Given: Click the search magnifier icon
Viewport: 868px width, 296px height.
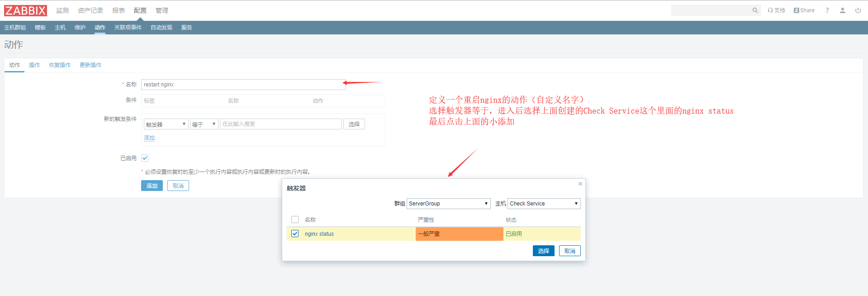Looking at the screenshot, I should tap(755, 10).
